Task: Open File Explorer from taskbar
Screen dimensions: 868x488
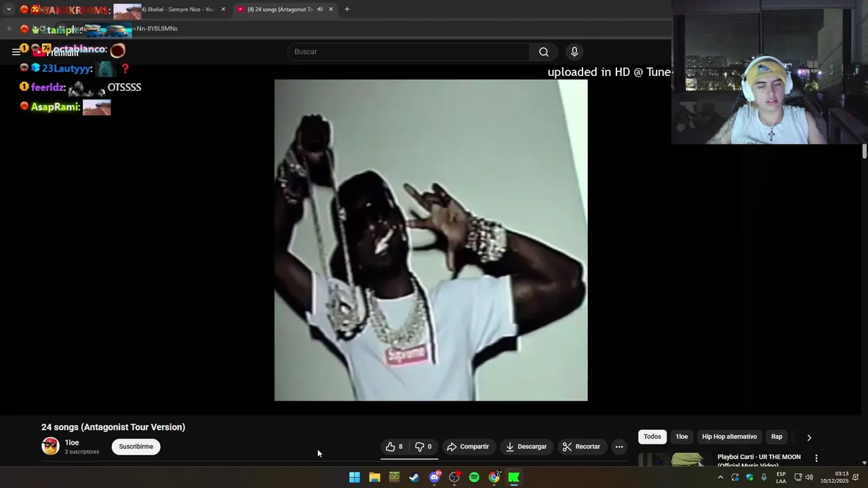Action: (374, 477)
